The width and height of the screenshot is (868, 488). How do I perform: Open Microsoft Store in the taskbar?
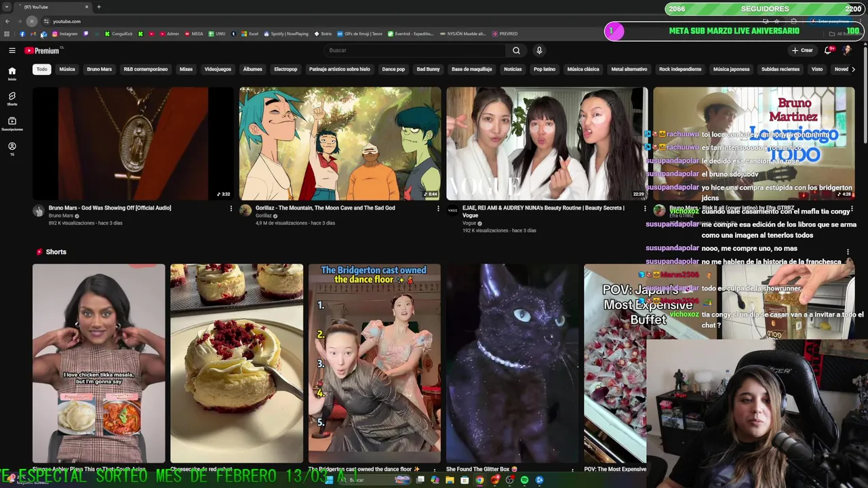[x=465, y=480]
